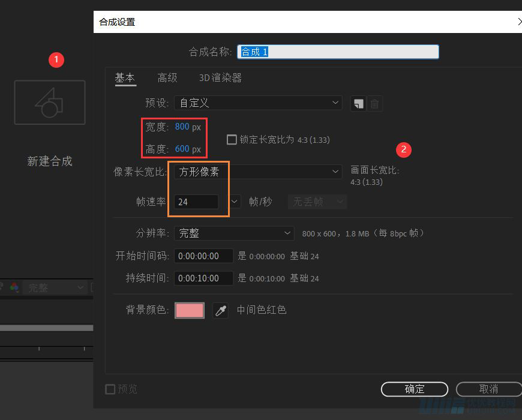Switch to the 3D渲染器 tab
Viewport: 522px width, 420px height.
(x=220, y=77)
